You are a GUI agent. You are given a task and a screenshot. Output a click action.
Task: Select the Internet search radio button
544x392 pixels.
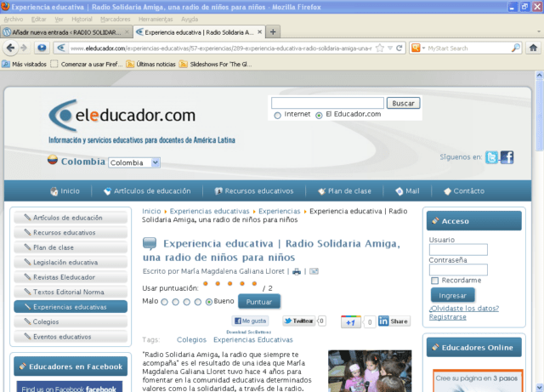click(278, 115)
